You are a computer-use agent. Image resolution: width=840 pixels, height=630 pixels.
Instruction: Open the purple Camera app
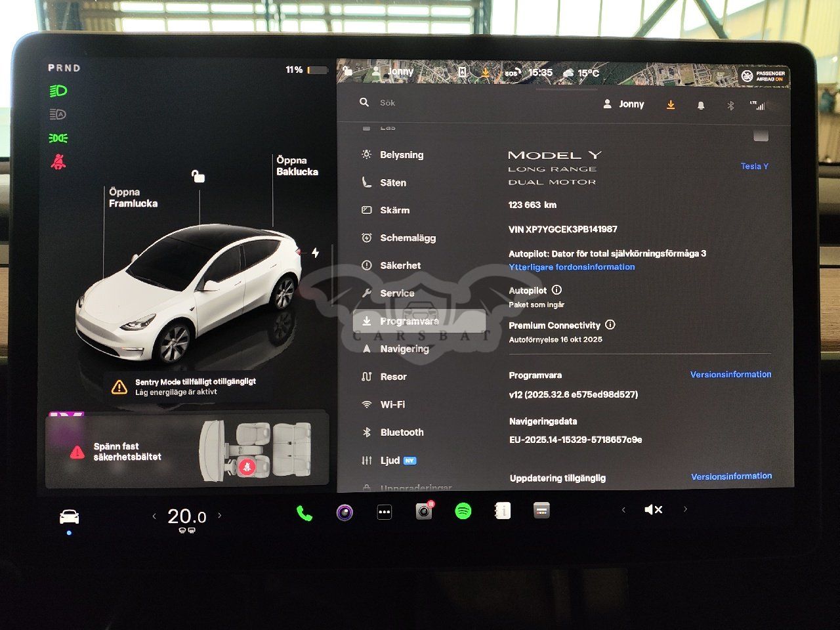click(345, 513)
